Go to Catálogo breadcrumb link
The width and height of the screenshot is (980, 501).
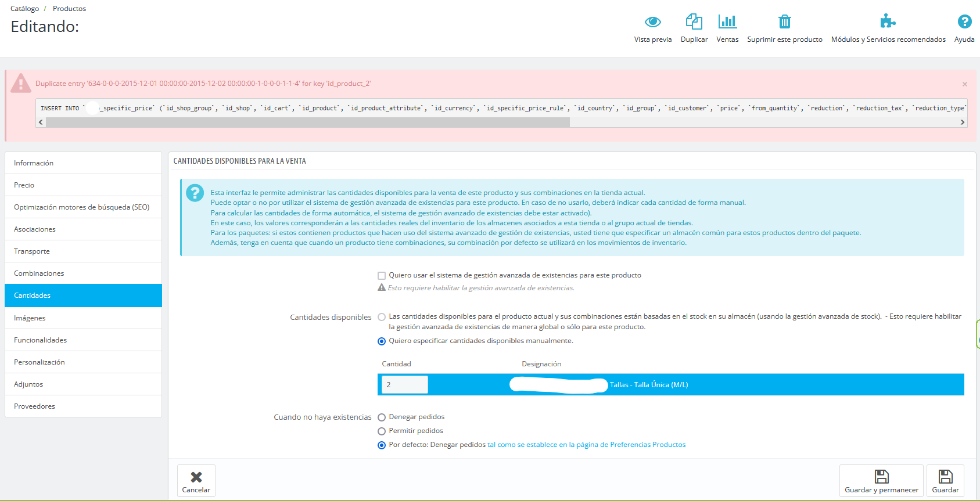click(25, 9)
